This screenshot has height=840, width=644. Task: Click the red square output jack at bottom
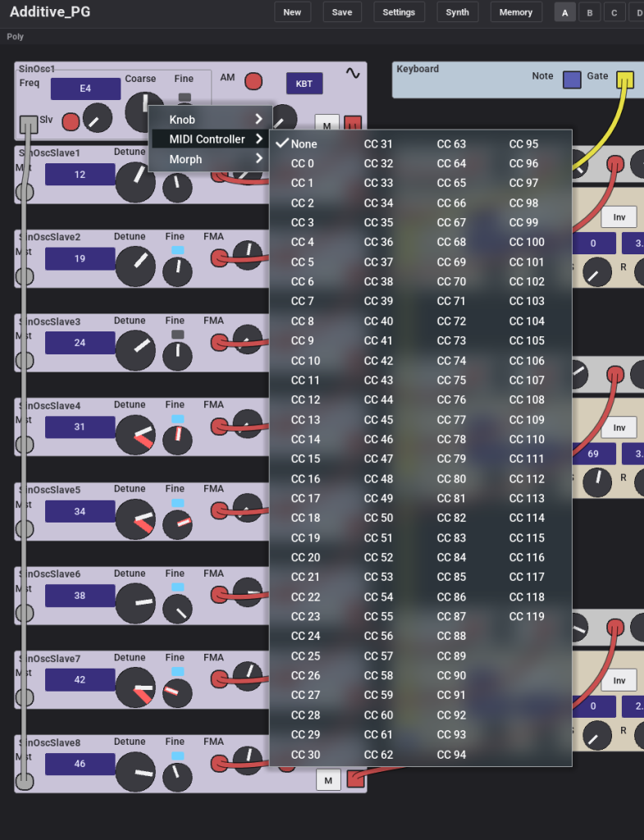click(x=356, y=778)
